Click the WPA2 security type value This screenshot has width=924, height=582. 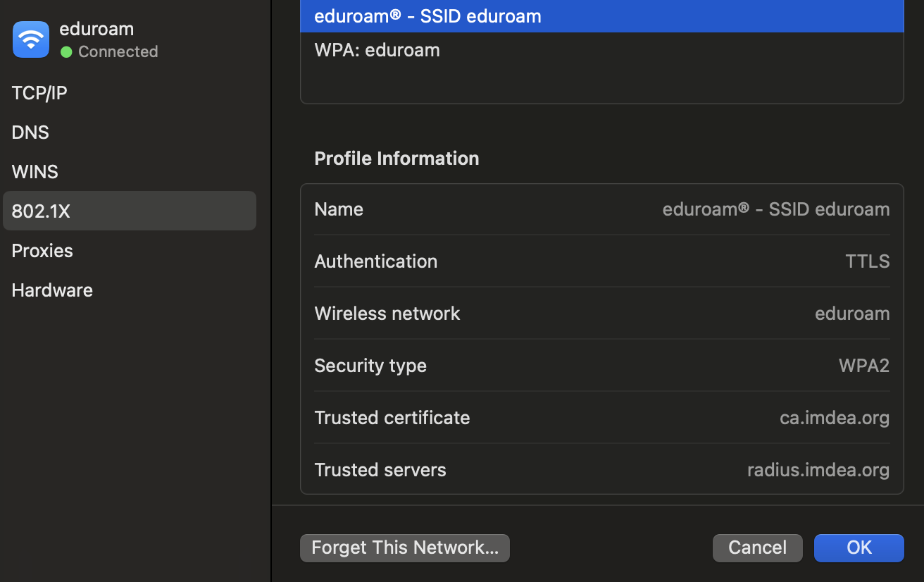(x=864, y=366)
